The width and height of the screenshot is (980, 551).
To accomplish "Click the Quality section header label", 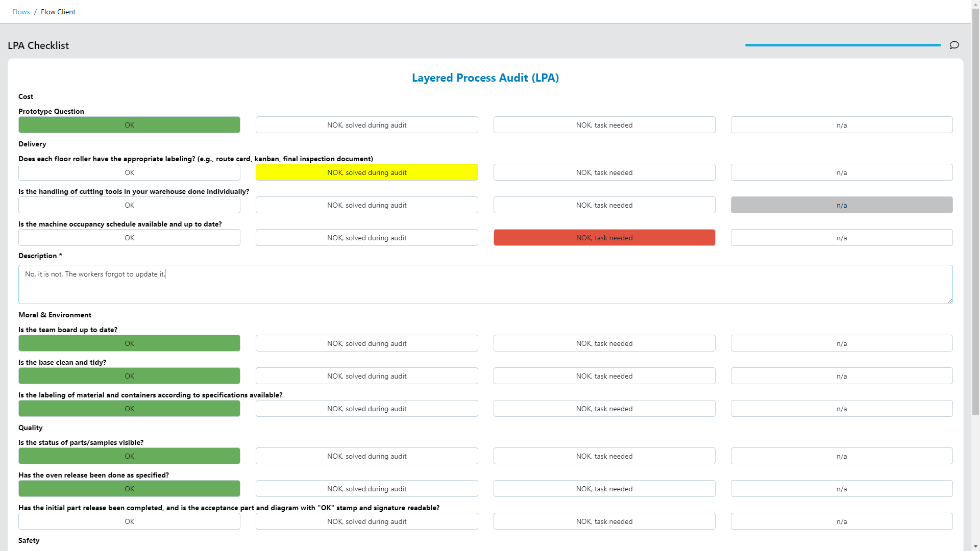I will point(30,427).
